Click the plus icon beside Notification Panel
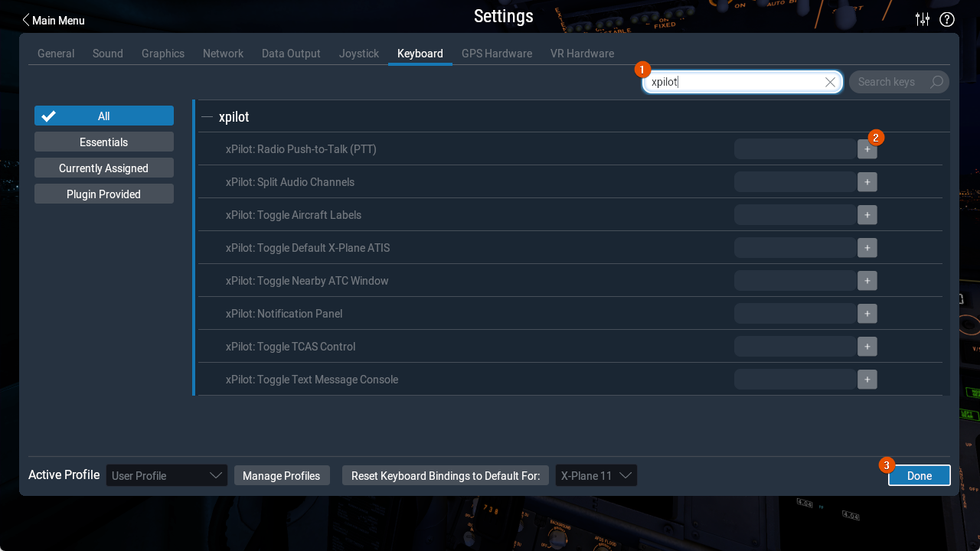980x551 pixels. click(867, 313)
